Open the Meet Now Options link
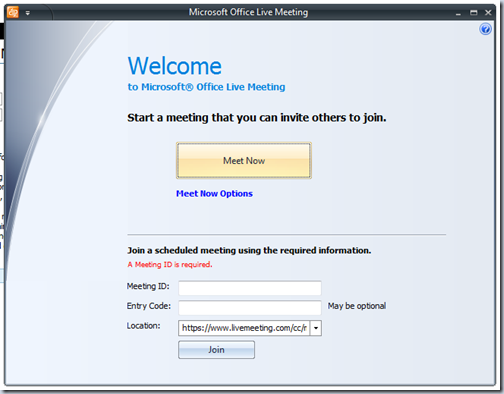The height and width of the screenshot is (394, 504). coord(214,194)
